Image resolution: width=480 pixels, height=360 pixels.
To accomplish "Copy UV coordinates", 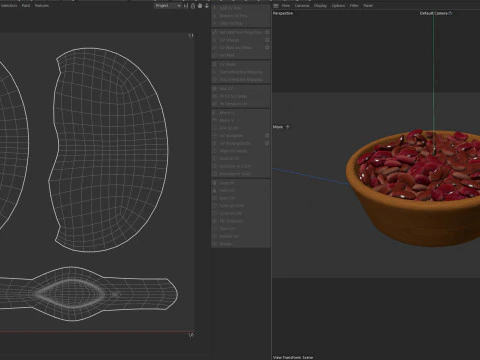I will point(241,183).
